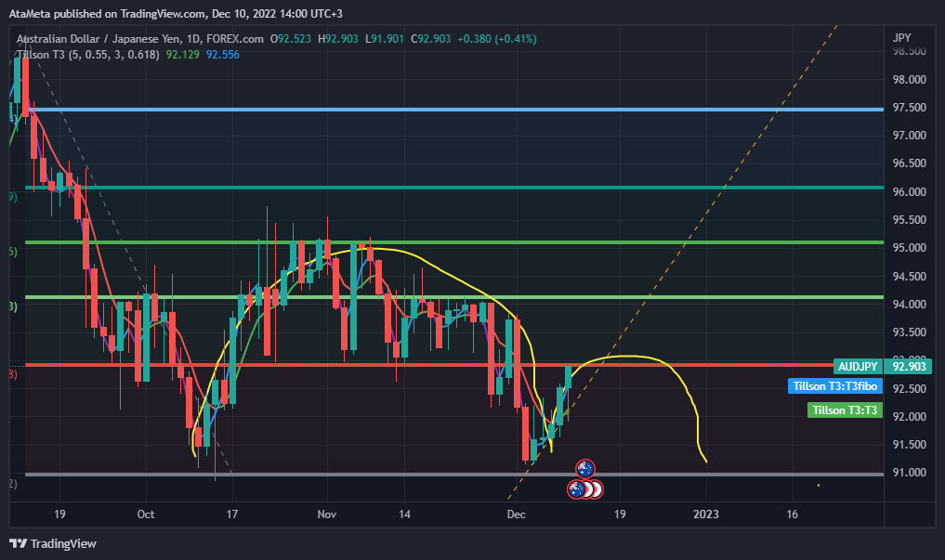945x560 pixels.
Task: Click the low value L91.901
Action: [x=385, y=38]
